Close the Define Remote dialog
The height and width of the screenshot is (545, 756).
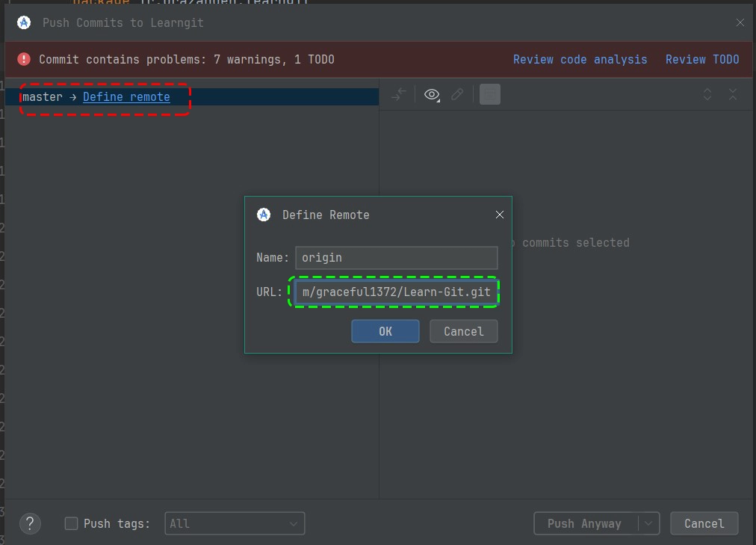tap(500, 215)
